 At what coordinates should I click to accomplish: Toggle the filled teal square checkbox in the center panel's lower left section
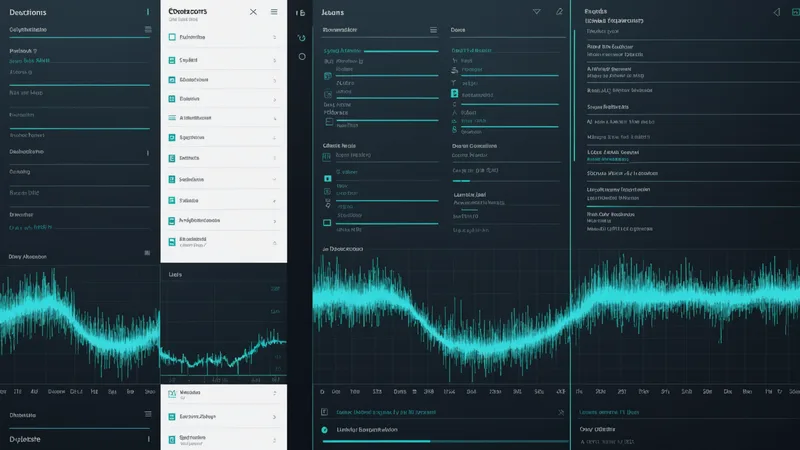pos(328,179)
